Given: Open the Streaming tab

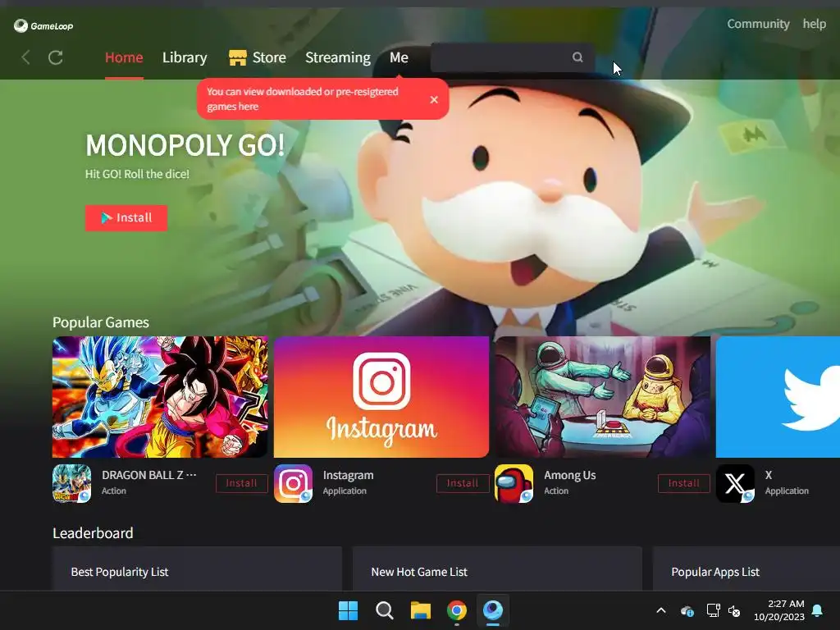Looking at the screenshot, I should coord(337,57).
